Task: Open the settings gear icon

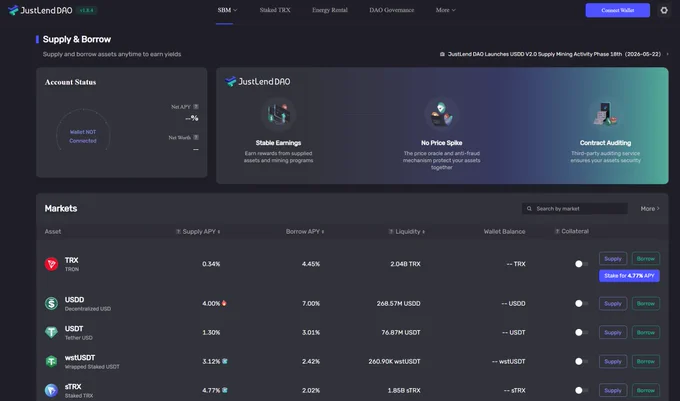Action: 664,10
